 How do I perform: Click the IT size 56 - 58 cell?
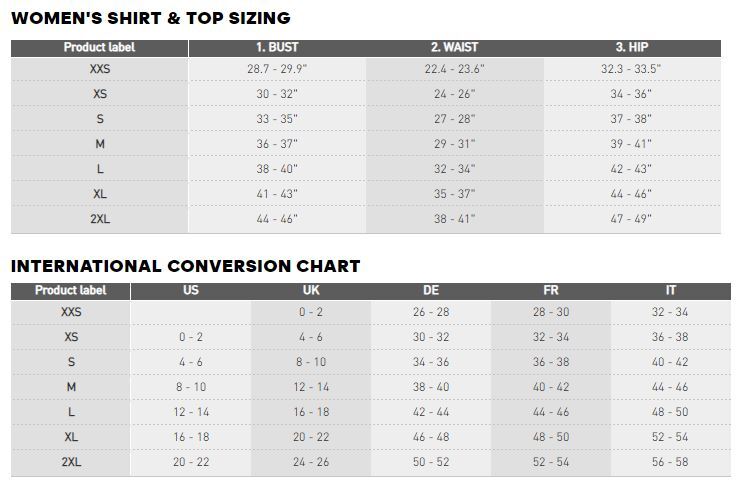(670, 462)
